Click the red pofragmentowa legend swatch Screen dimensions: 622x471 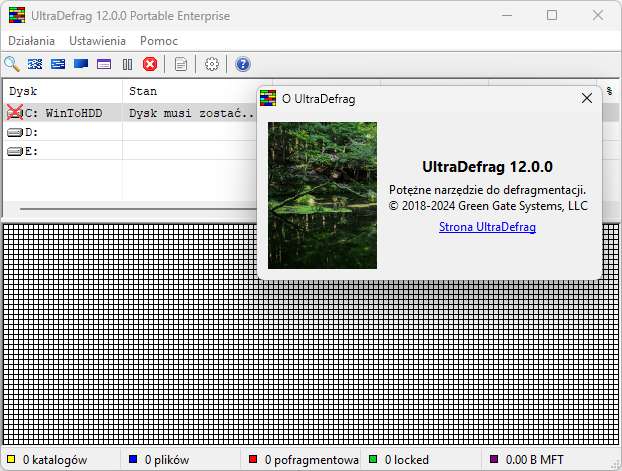coord(253,459)
